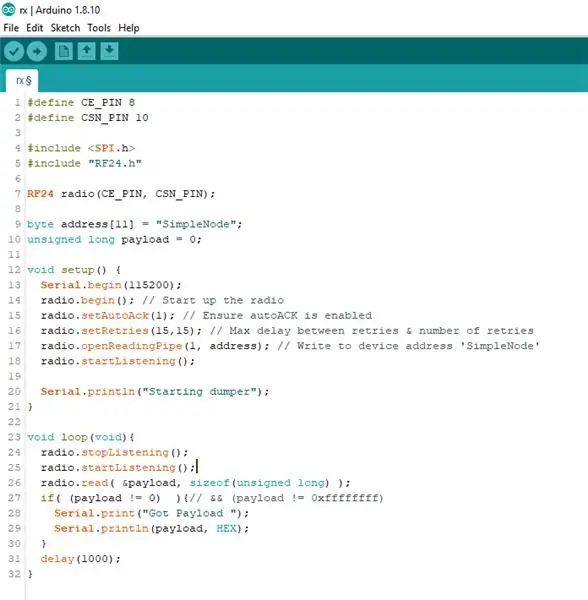The image size is (588, 600).
Task: Open the Tools menu
Action: click(99, 28)
